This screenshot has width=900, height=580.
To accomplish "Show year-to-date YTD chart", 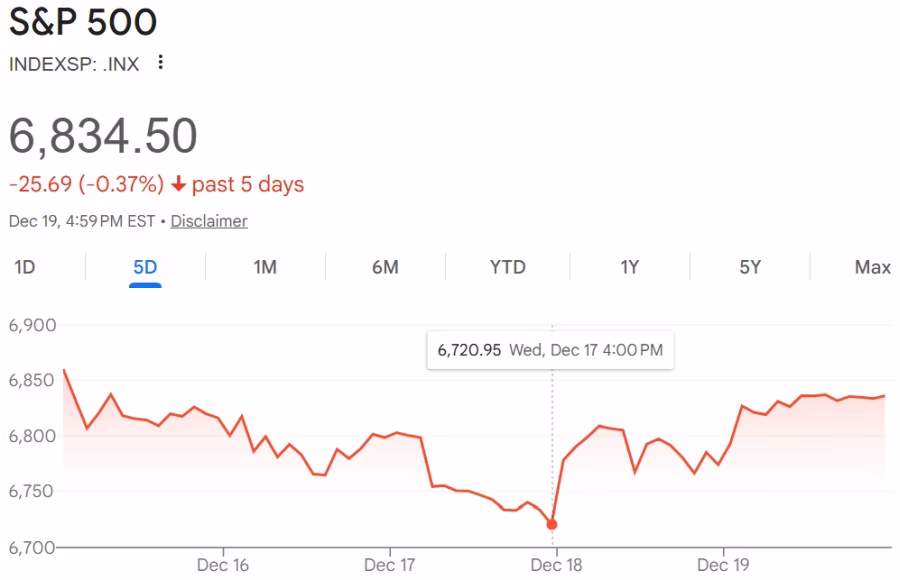I will (x=507, y=267).
